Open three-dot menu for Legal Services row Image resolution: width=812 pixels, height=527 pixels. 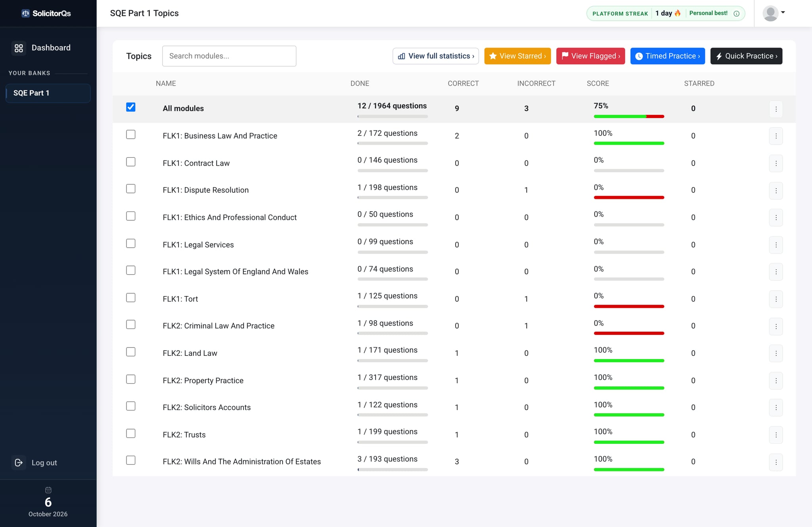[x=776, y=245]
